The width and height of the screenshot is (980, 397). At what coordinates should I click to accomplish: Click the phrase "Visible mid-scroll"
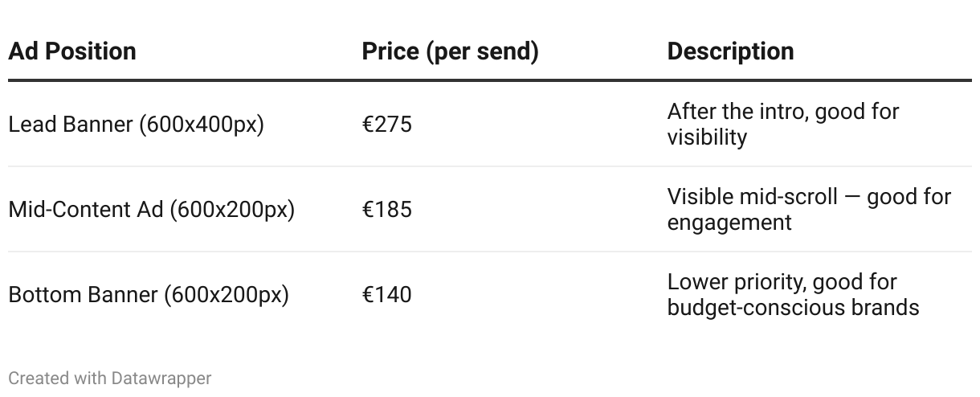752,197
